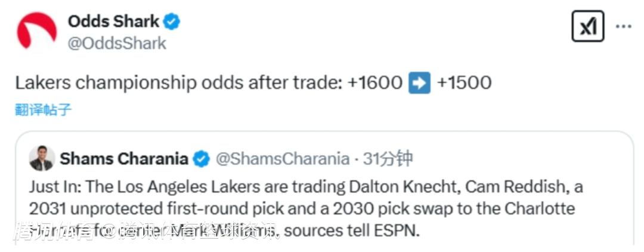Click the 翻译帖子 translate post link
The height and width of the screenshot is (252, 644).
(43, 110)
